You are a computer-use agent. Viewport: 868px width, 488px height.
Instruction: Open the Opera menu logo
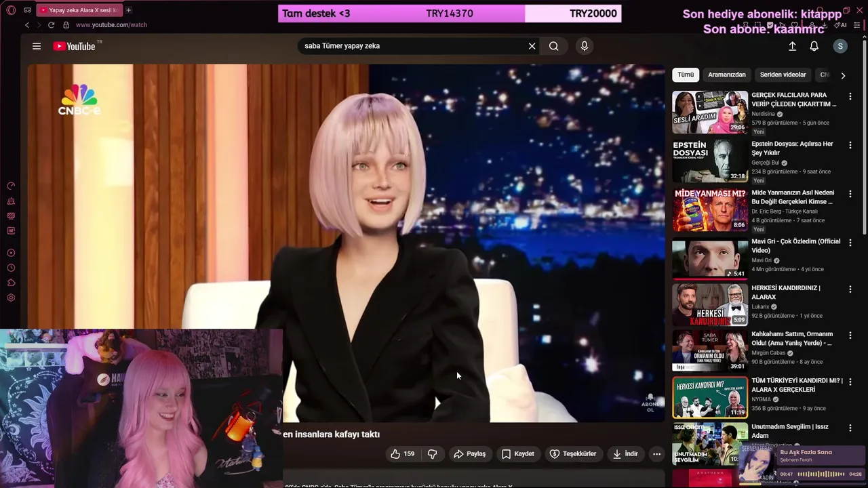(11, 10)
